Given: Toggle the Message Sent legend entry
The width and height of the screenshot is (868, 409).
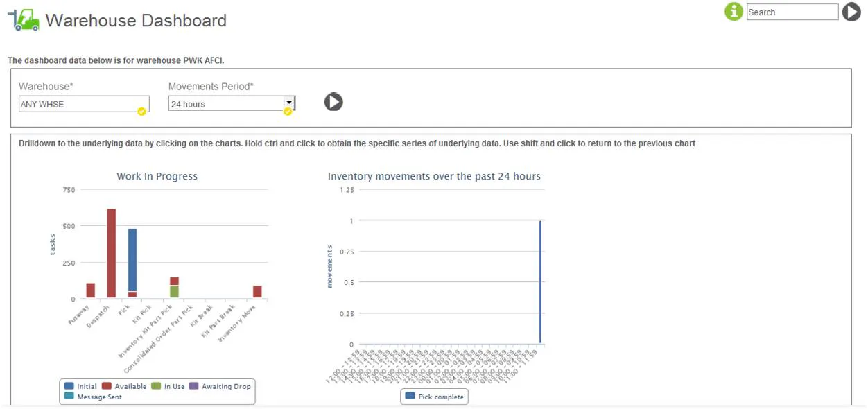Looking at the screenshot, I should point(92,397).
